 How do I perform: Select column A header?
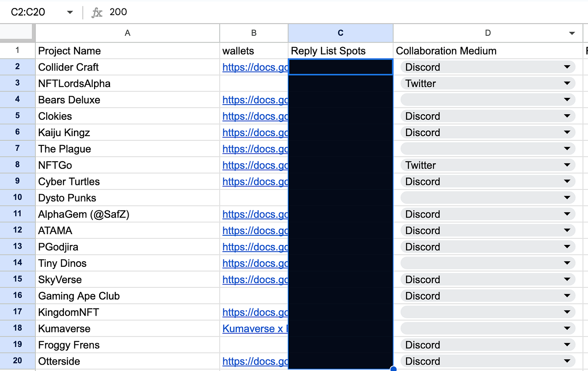[x=128, y=33]
